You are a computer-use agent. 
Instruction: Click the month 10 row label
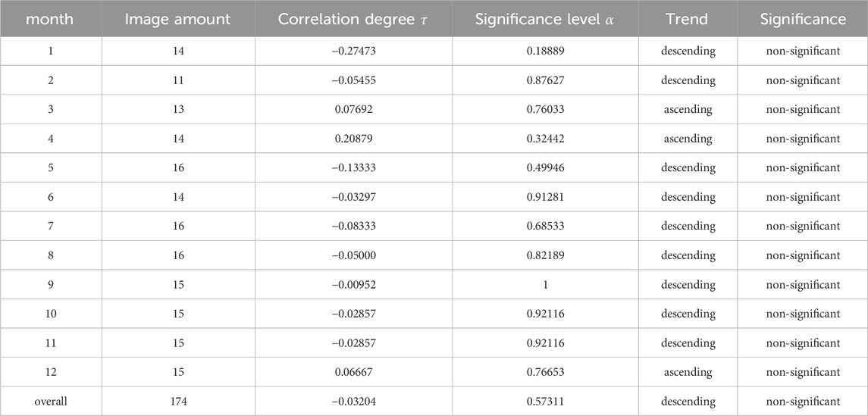click(51, 314)
